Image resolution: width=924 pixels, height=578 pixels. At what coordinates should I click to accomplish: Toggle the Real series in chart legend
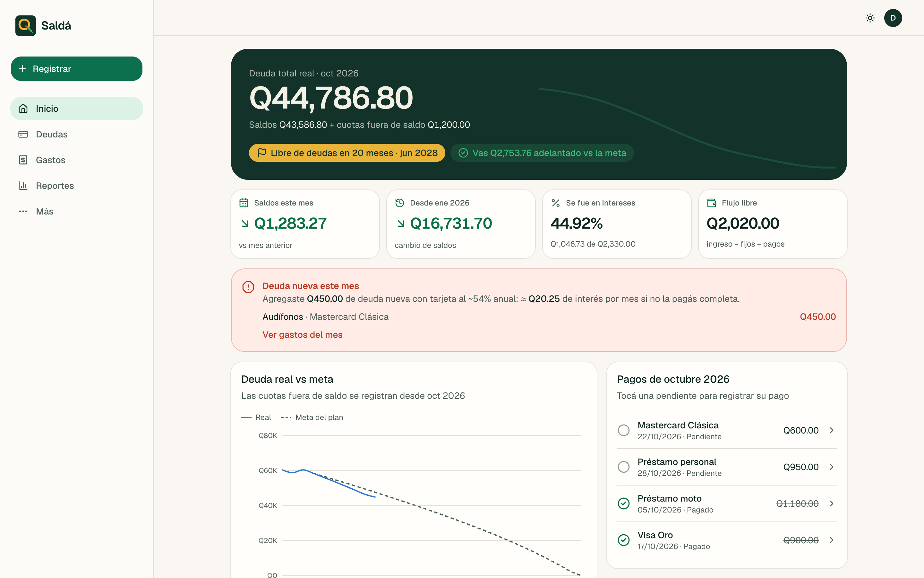click(256, 417)
